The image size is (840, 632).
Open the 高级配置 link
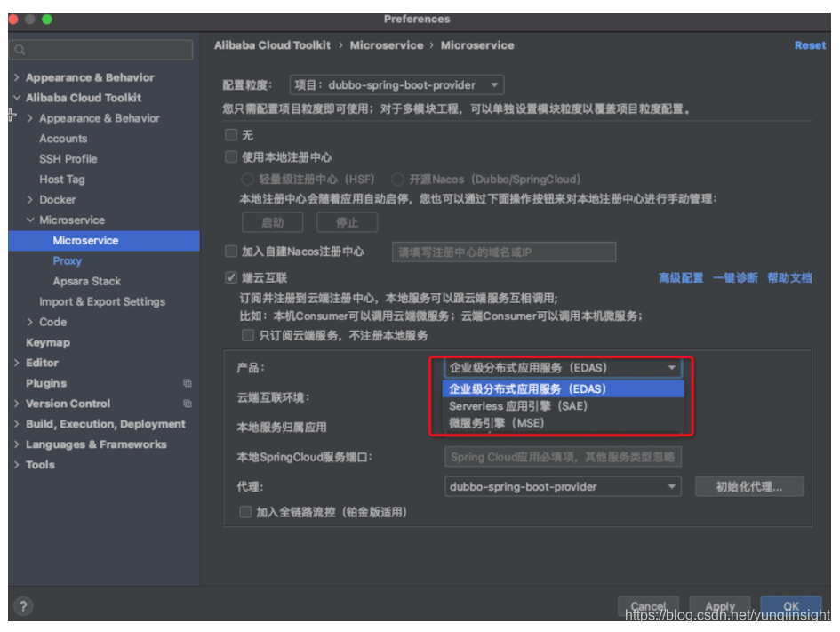click(680, 278)
